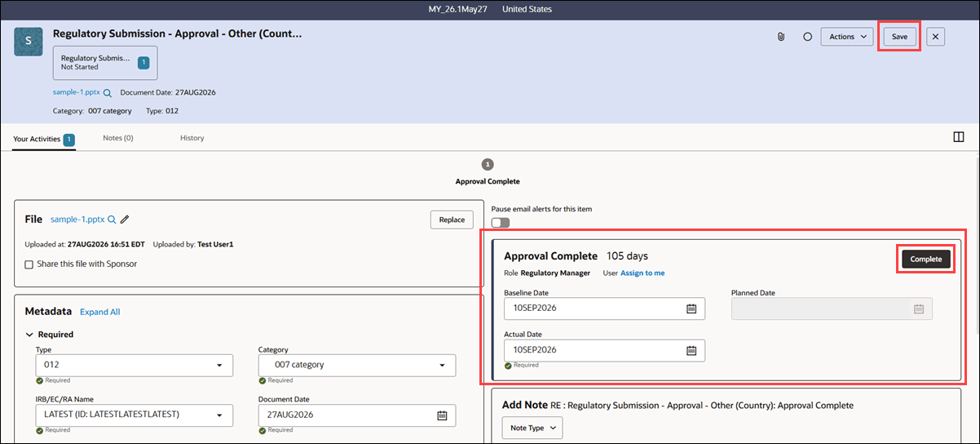This screenshot has width=980, height=444.
Task: Open the Note Type dropdown
Action: pyautogui.click(x=532, y=428)
